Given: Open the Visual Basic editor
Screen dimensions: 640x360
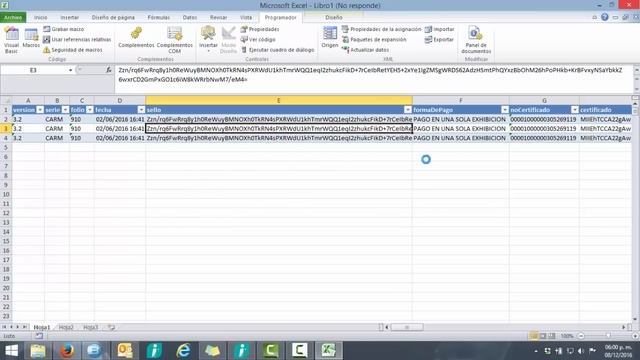Looking at the screenshot, I should pos(11,40).
